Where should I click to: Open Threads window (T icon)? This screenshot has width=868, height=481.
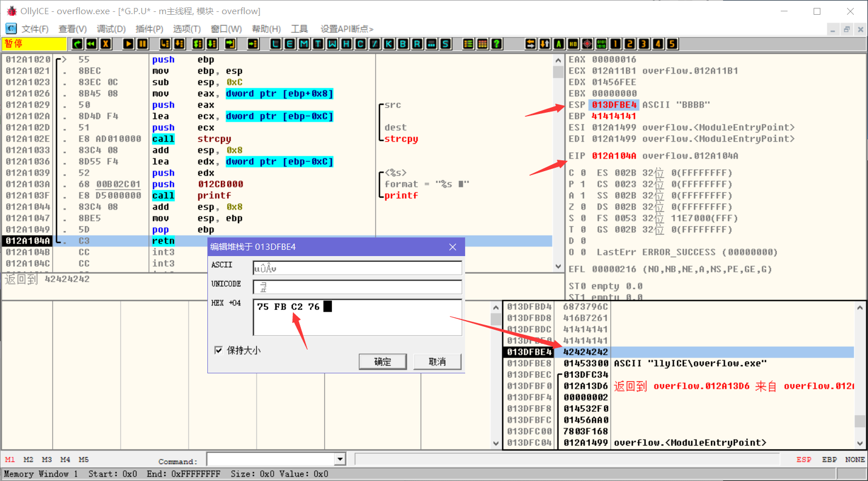coord(318,44)
